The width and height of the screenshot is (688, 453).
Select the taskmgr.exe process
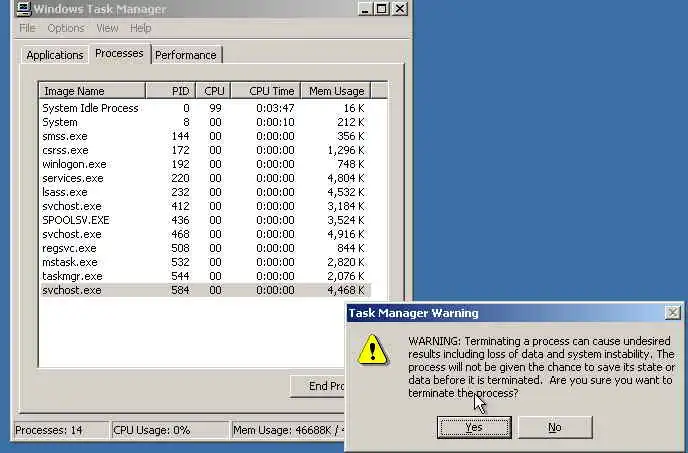coord(205,277)
